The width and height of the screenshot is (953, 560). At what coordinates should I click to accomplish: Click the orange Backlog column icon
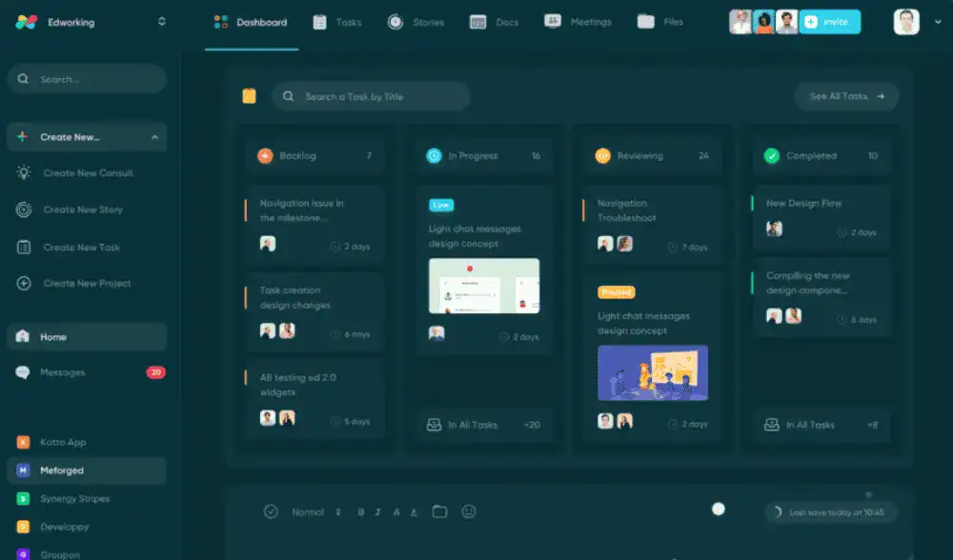point(265,155)
